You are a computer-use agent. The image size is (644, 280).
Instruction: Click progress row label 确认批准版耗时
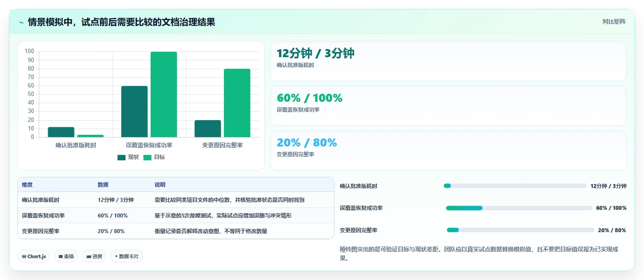[359, 186]
